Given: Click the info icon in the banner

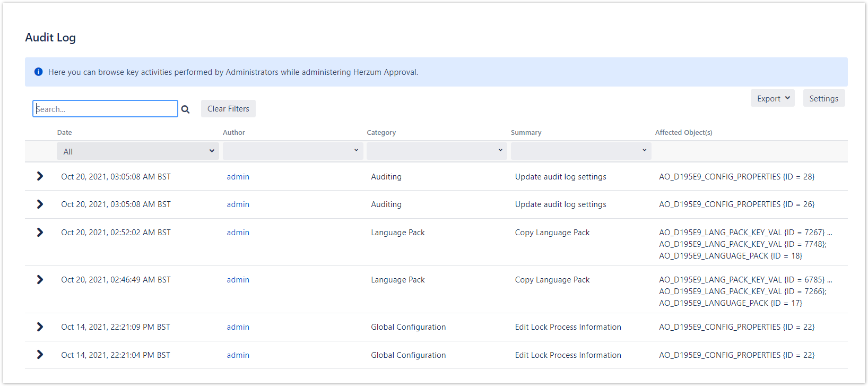Looking at the screenshot, I should tap(38, 72).
